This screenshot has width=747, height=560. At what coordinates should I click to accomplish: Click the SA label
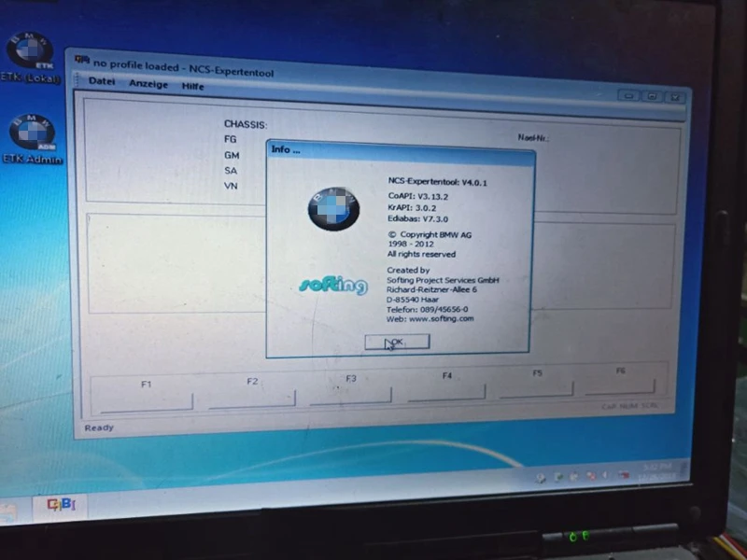point(231,171)
